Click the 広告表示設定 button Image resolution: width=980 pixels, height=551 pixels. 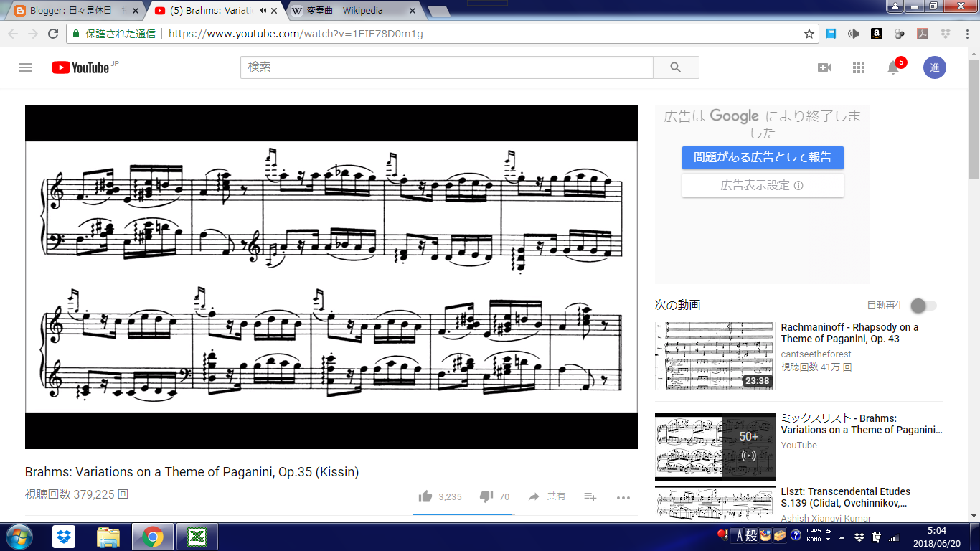click(763, 185)
